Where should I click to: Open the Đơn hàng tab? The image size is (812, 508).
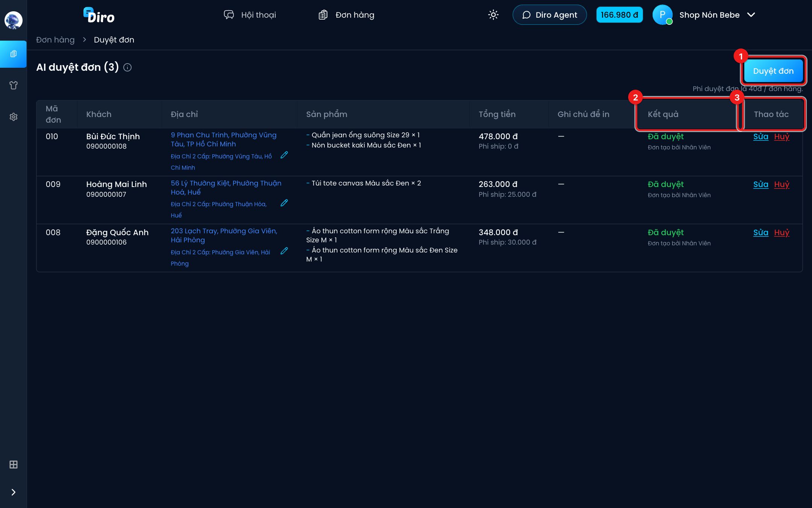(346, 15)
